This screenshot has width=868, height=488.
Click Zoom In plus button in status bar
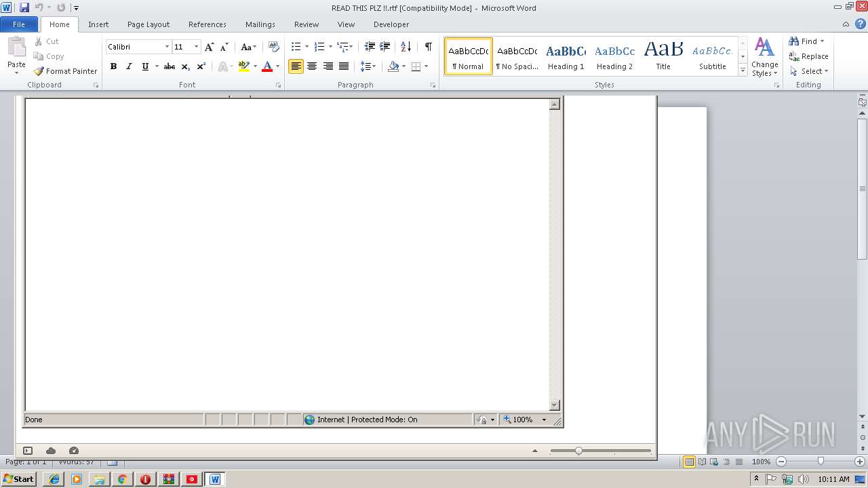[860, 462]
